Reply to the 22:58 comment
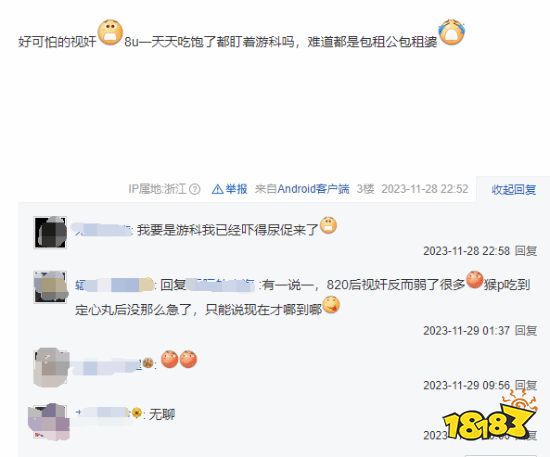 point(526,251)
